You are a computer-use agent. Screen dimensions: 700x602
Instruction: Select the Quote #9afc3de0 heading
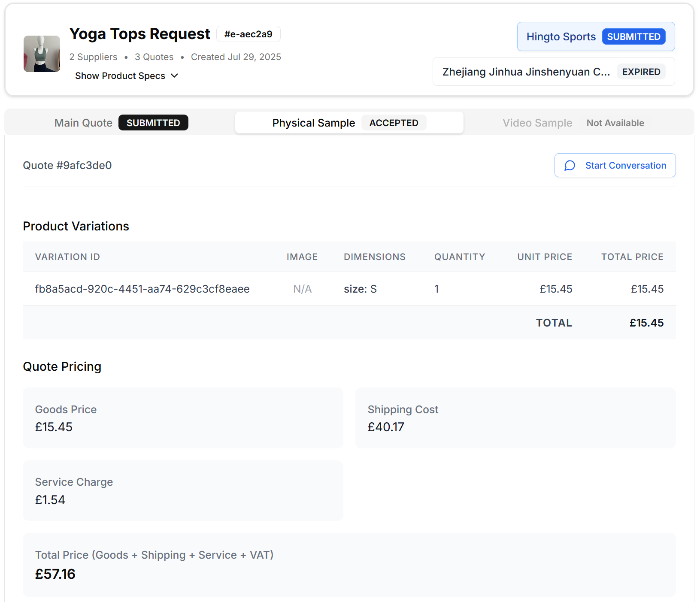coord(67,165)
